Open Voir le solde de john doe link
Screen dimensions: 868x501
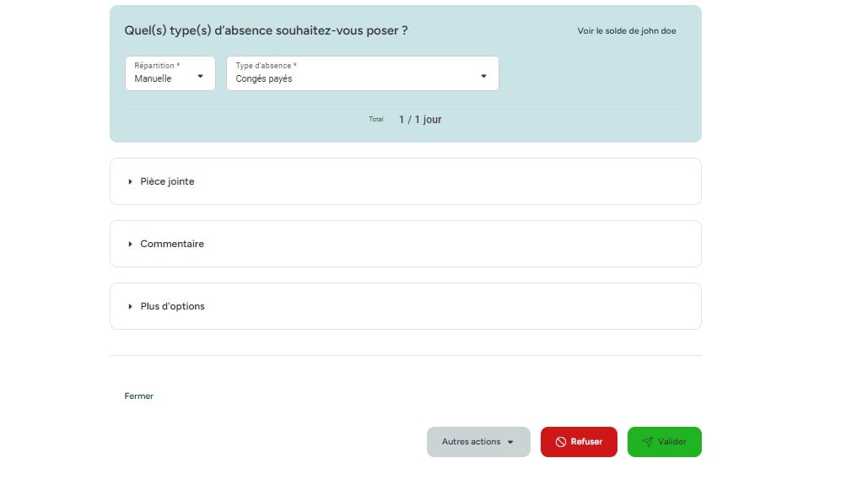point(627,31)
